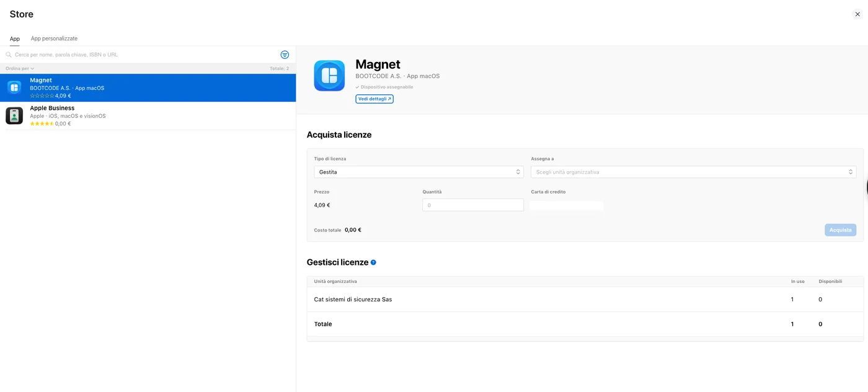The image size is (868, 392).
Task: Click the Dispositivo assegnabile label
Action: (x=384, y=87)
